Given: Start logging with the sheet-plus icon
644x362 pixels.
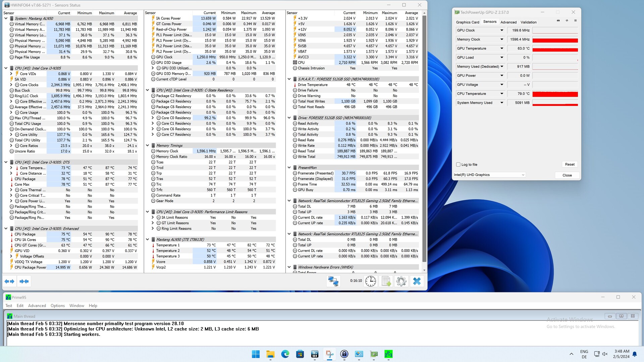Looking at the screenshot, I should [386, 281].
